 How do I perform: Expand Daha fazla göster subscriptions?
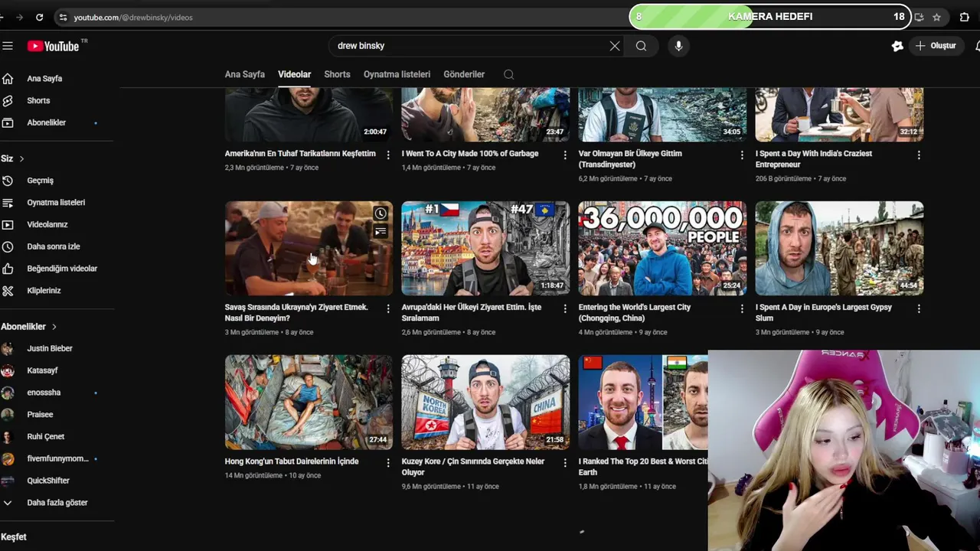point(57,503)
